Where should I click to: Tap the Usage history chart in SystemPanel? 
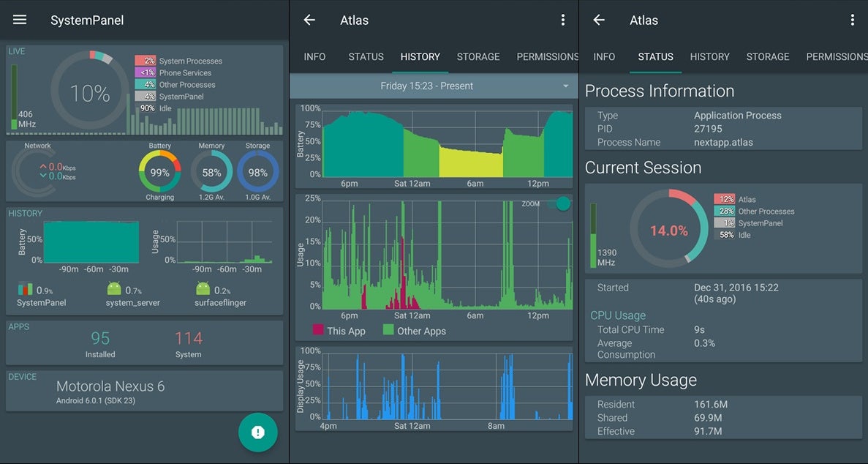click(x=224, y=242)
